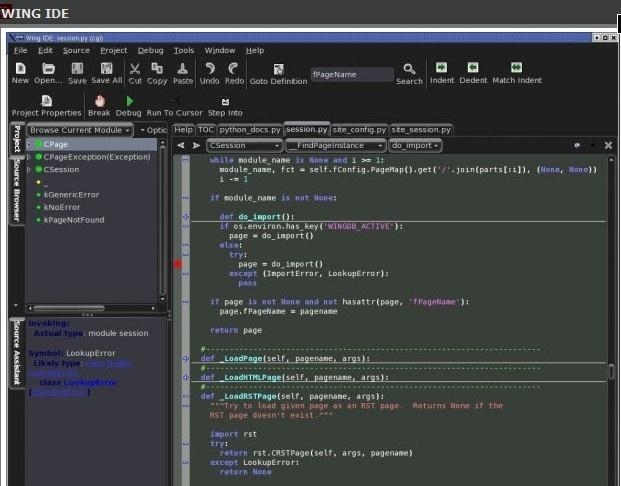Click the fPageName search input field
This screenshot has width=621, height=486.
tap(352, 74)
